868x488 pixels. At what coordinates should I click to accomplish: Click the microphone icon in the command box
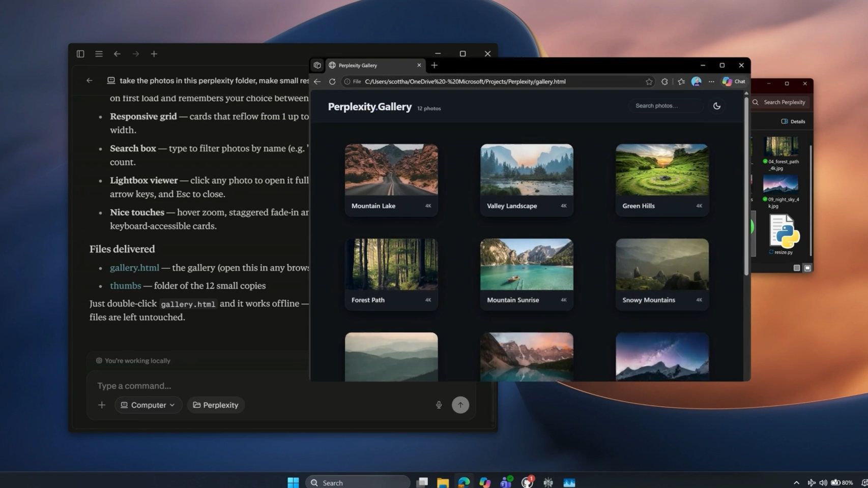(439, 405)
